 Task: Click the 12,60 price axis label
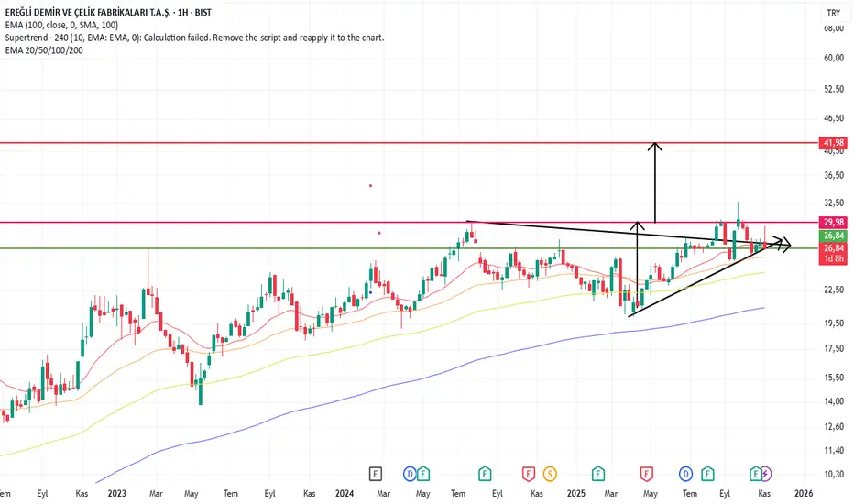point(834,426)
